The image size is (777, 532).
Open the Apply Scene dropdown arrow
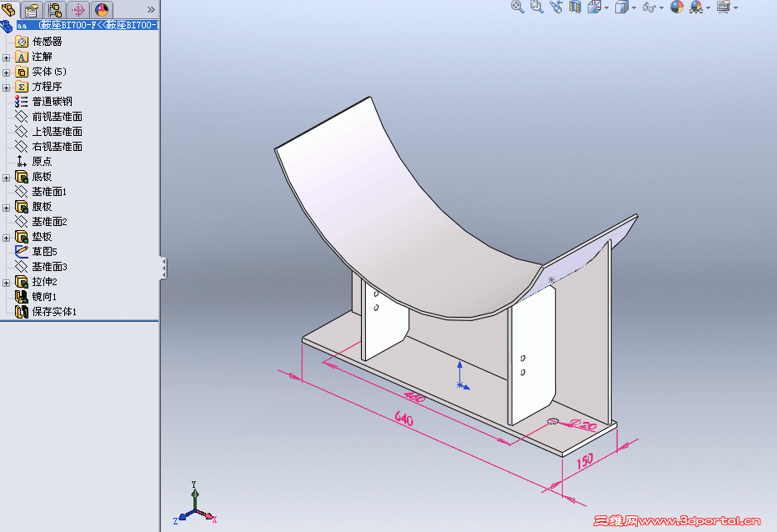(708, 8)
